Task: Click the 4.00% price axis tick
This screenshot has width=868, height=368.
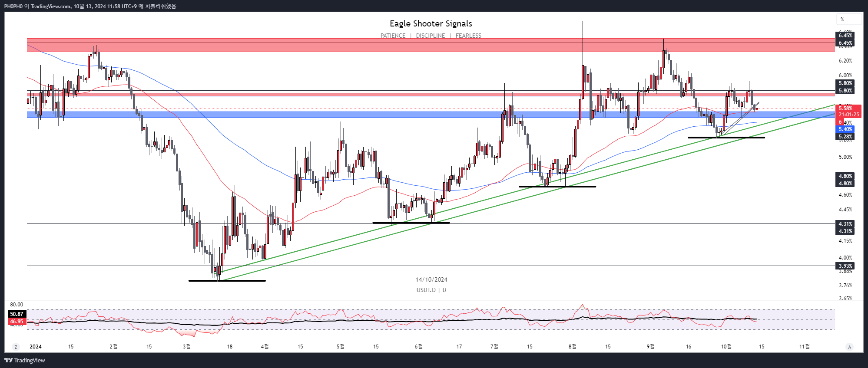Action: [845, 258]
